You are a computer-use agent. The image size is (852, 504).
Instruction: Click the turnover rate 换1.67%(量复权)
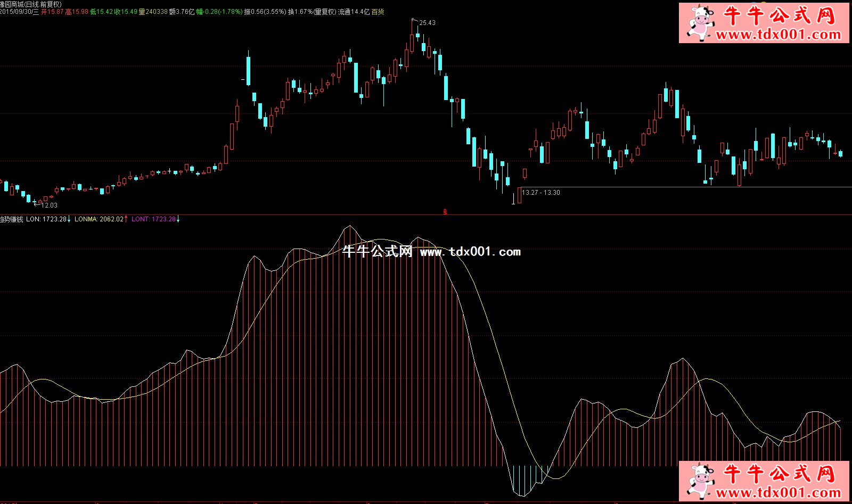click(312, 12)
